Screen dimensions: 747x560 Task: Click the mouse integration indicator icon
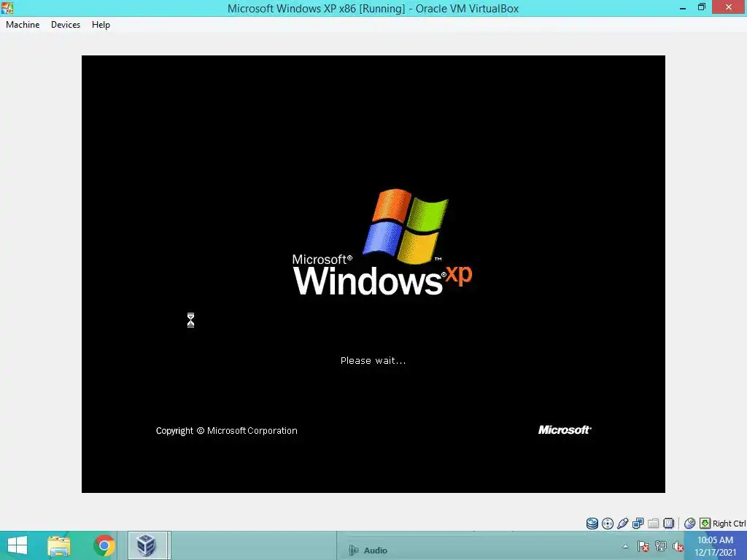click(689, 524)
